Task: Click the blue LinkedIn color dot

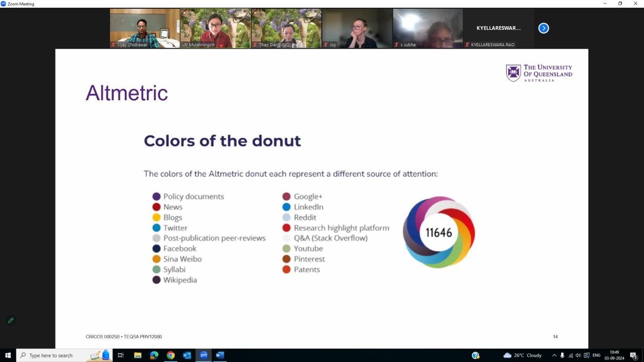Action: [286, 207]
